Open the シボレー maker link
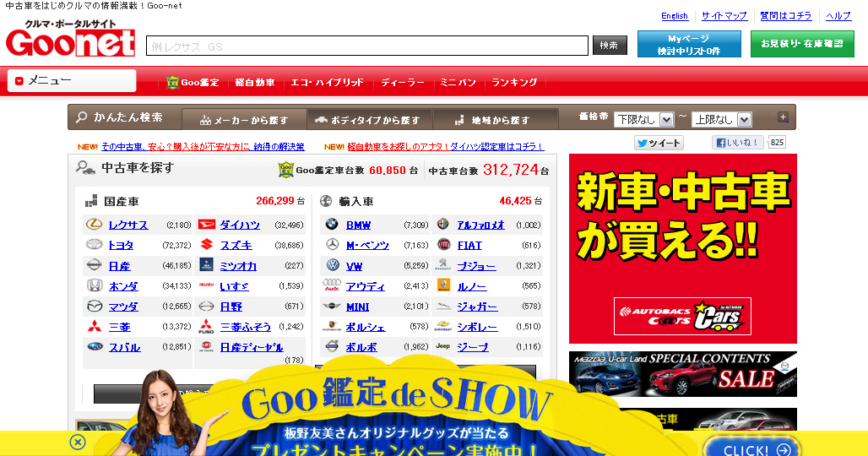The height and width of the screenshot is (456, 868). click(477, 327)
